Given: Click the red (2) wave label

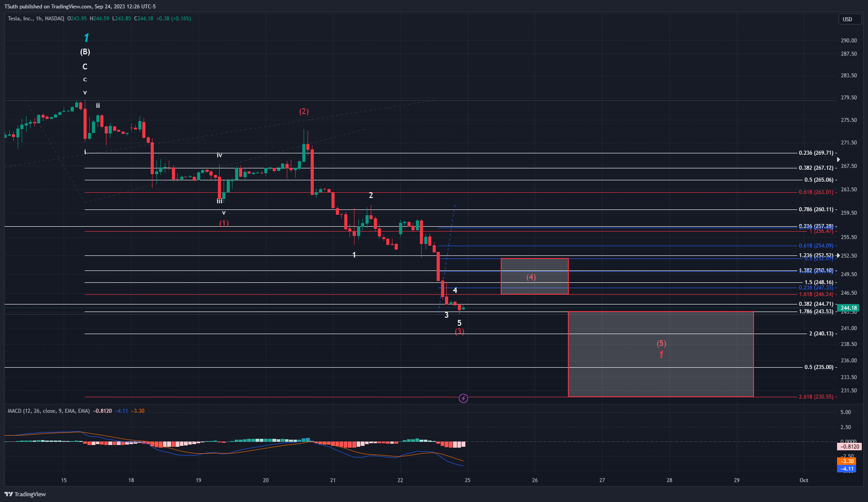Looking at the screenshot, I should click(x=304, y=111).
